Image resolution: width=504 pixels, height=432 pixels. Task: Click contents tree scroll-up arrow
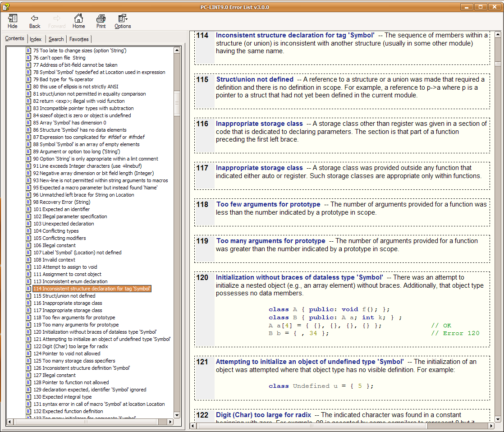click(x=177, y=50)
